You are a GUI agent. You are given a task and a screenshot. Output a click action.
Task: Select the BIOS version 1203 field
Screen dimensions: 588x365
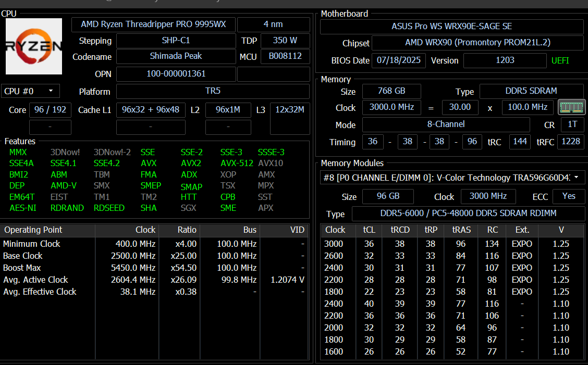click(505, 60)
